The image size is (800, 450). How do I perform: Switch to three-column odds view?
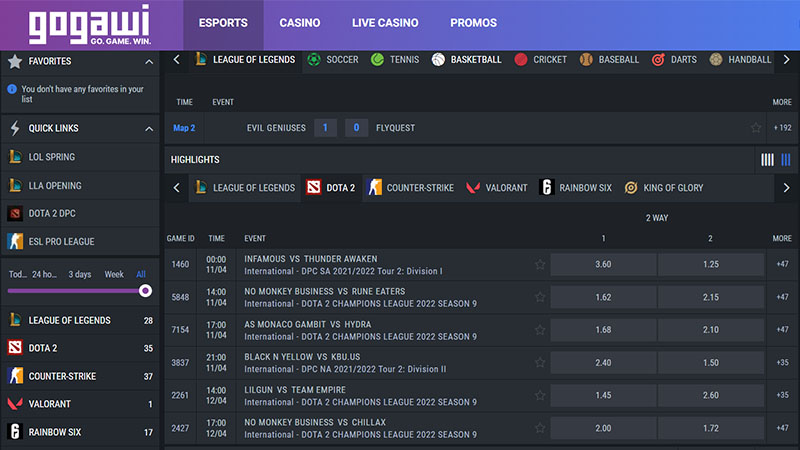(786, 160)
